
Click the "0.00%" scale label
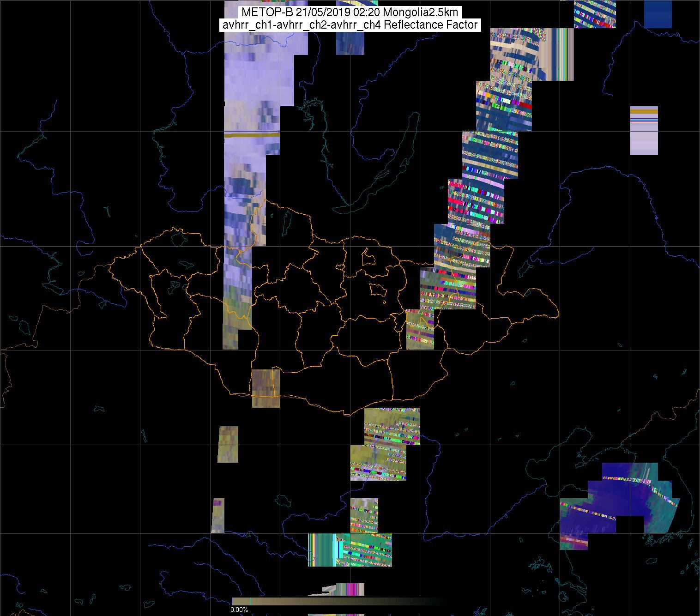coord(239,610)
